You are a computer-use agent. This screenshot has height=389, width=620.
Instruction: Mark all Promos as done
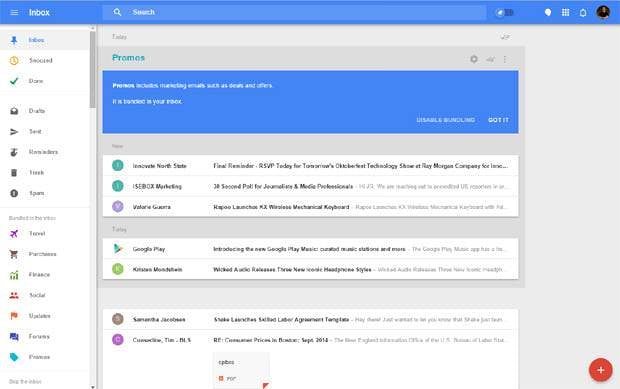490,59
